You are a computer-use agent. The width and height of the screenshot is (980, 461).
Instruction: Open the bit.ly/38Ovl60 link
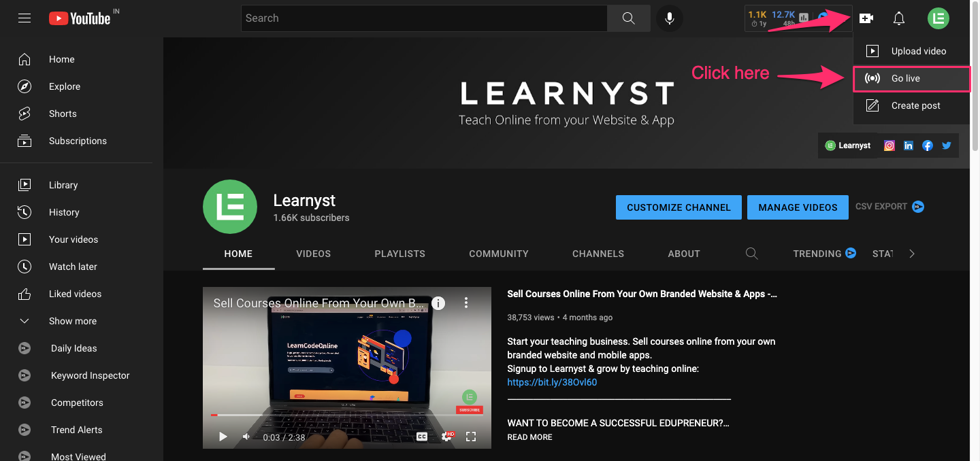click(x=552, y=382)
